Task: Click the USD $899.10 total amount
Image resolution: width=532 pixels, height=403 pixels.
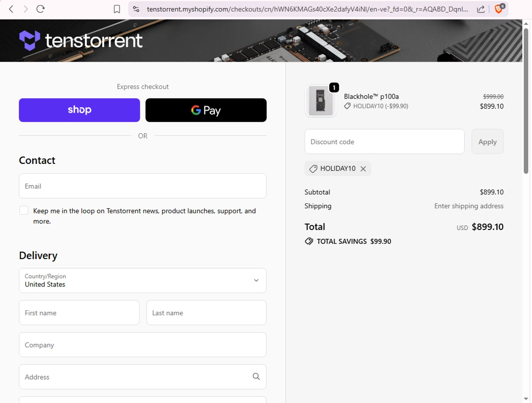Action: (x=480, y=227)
